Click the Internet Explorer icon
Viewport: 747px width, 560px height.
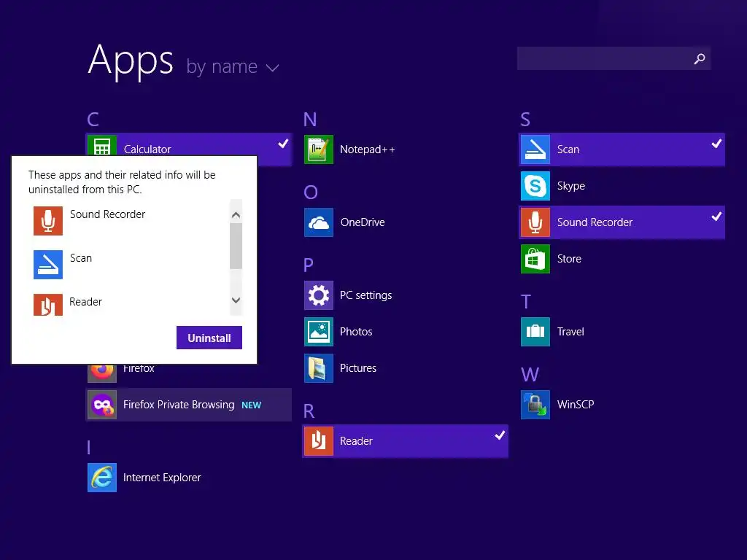click(102, 478)
